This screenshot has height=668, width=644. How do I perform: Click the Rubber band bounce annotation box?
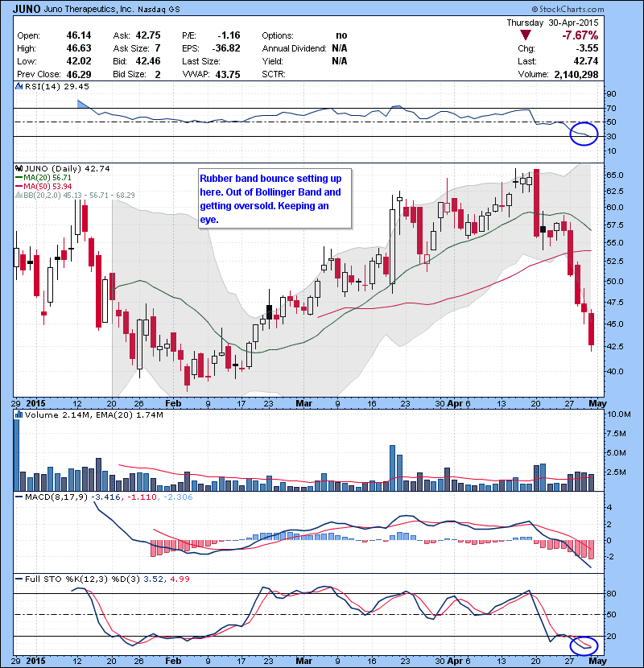[275, 199]
